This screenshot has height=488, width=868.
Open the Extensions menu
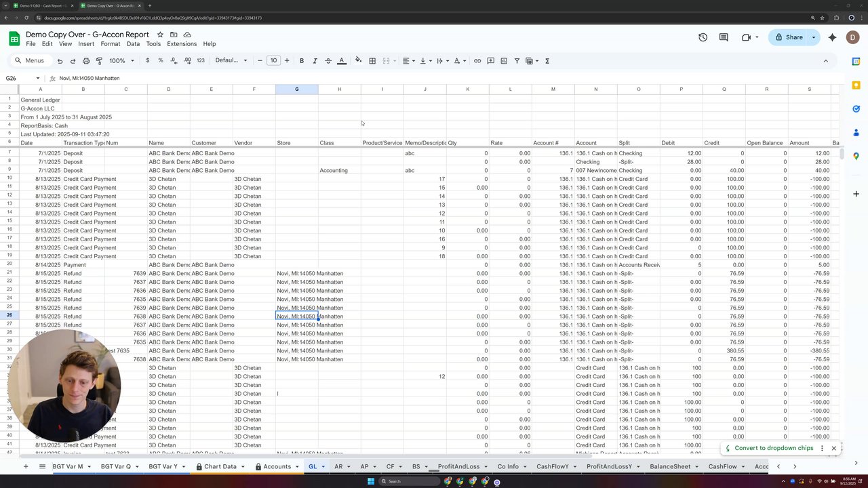[x=182, y=44]
